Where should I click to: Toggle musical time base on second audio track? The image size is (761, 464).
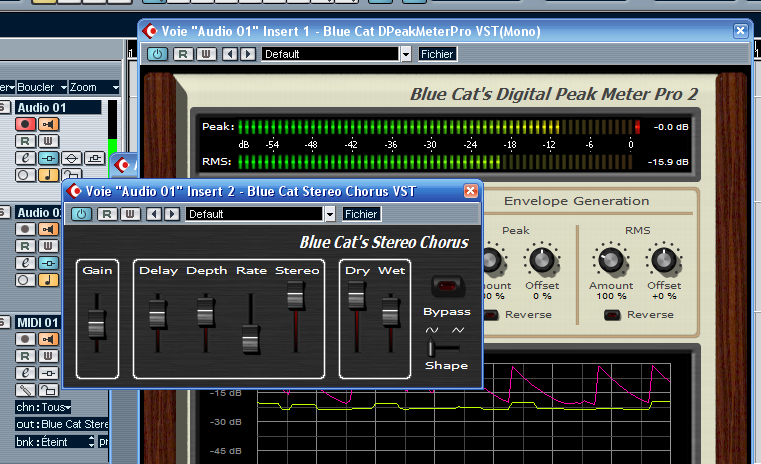pyautogui.click(x=49, y=280)
